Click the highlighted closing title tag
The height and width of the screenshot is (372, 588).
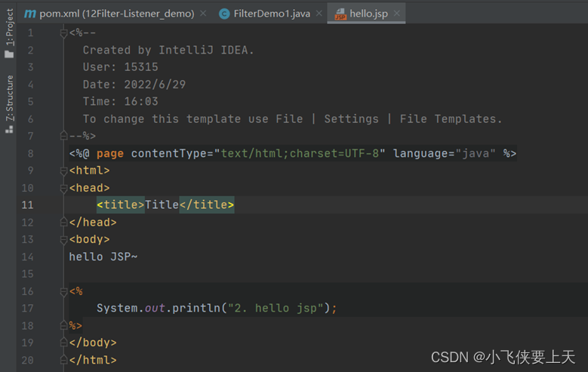(207, 204)
